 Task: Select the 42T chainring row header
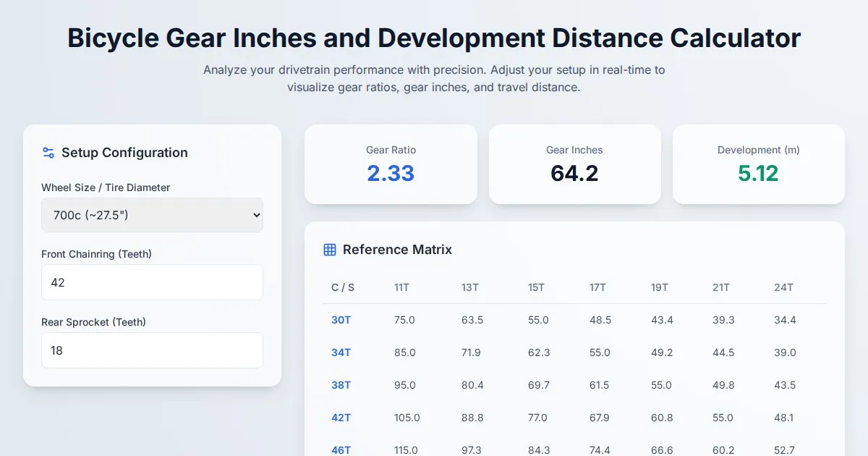click(x=341, y=418)
